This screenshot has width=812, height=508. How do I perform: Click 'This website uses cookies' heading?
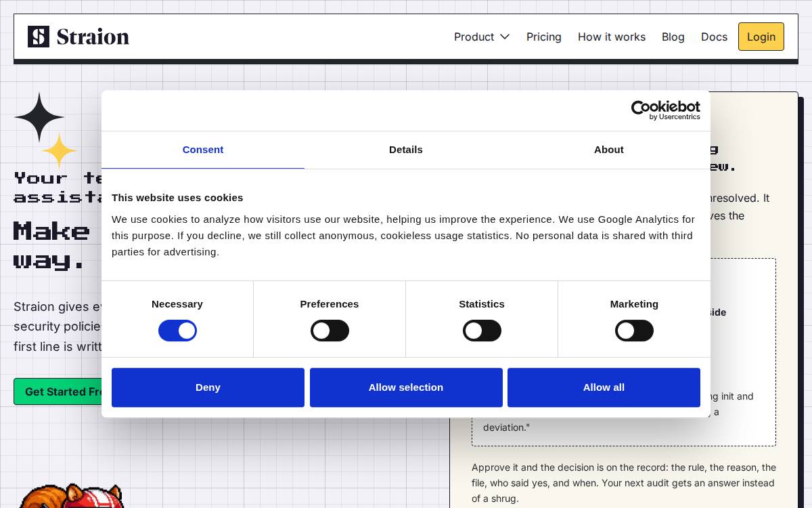[177, 198]
